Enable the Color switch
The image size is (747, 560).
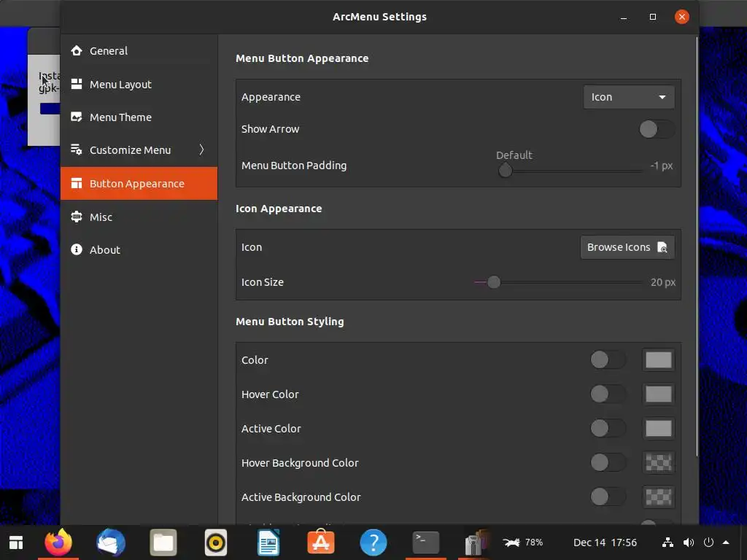[608, 359]
